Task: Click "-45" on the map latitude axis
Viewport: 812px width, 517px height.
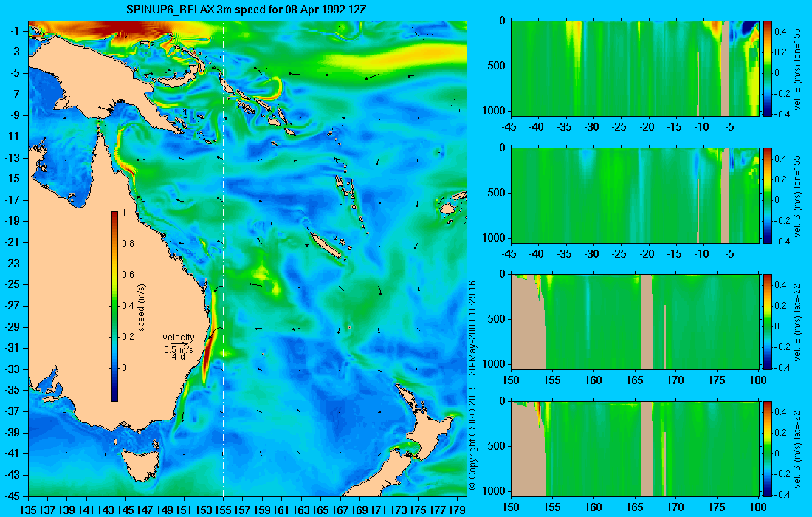Action: pos(13,496)
